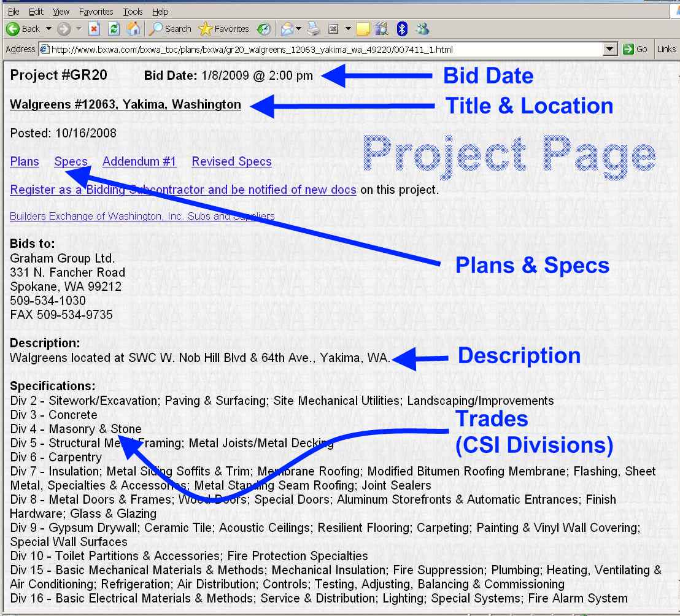Click the Walgreens #12063, Yakima, Washington title

point(125,104)
